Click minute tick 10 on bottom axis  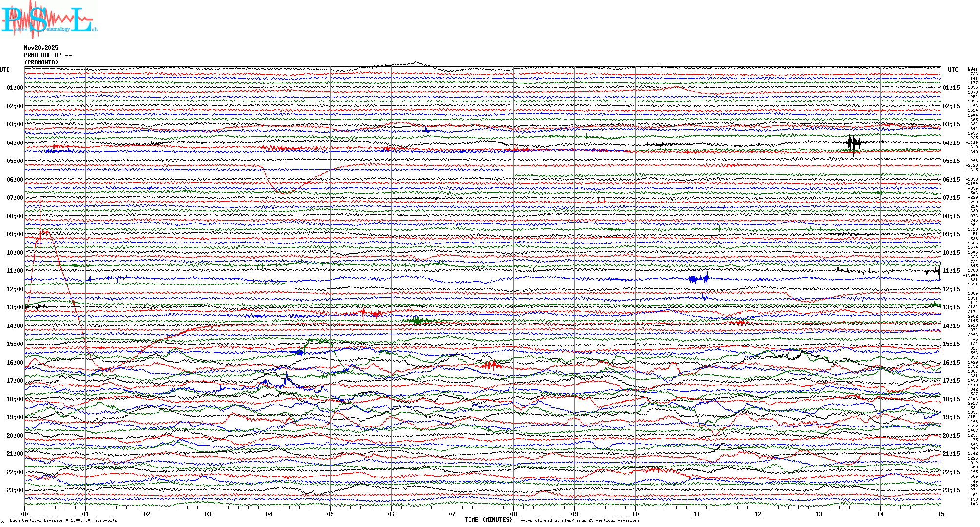pyautogui.click(x=635, y=514)
